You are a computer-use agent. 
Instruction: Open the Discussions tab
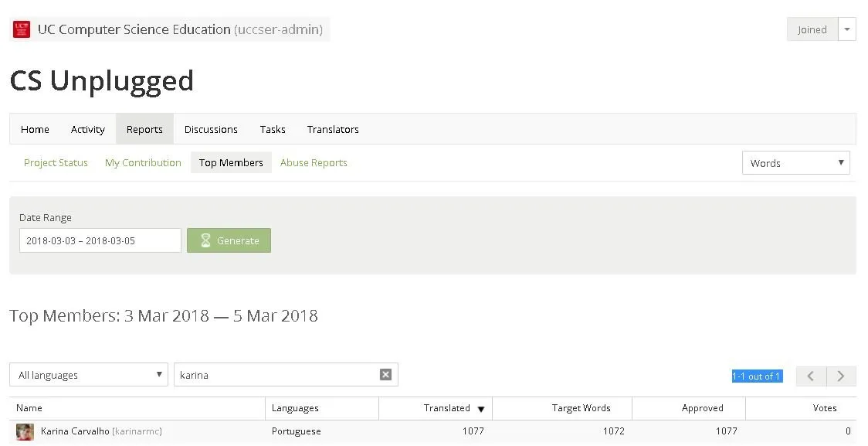click(211, 129)
